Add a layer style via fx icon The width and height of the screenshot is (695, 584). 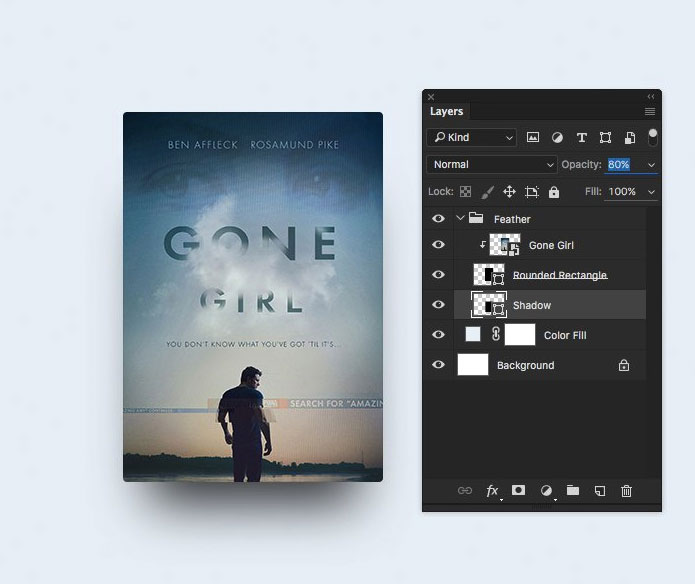coord(492,491)
